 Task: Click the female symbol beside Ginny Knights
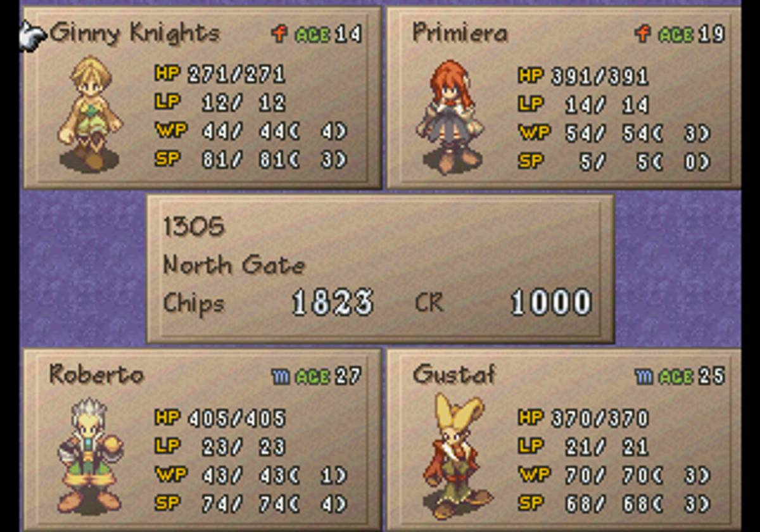[x=279, y=33]
